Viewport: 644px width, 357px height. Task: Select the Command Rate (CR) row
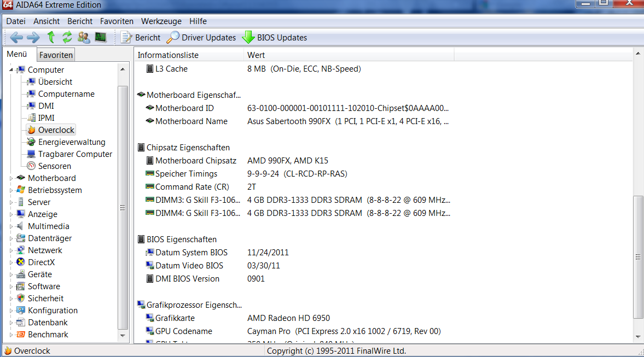point(201,187)
